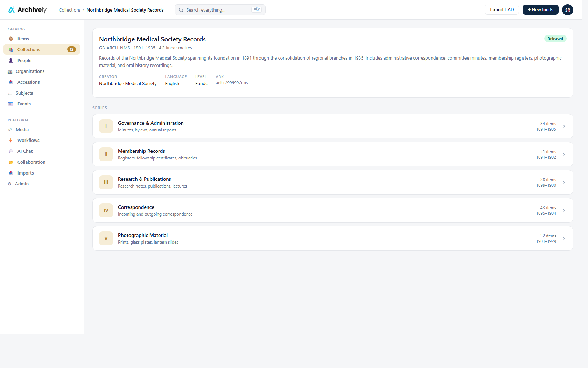Click the Workflows lightning icon

[x=11, y=141]
